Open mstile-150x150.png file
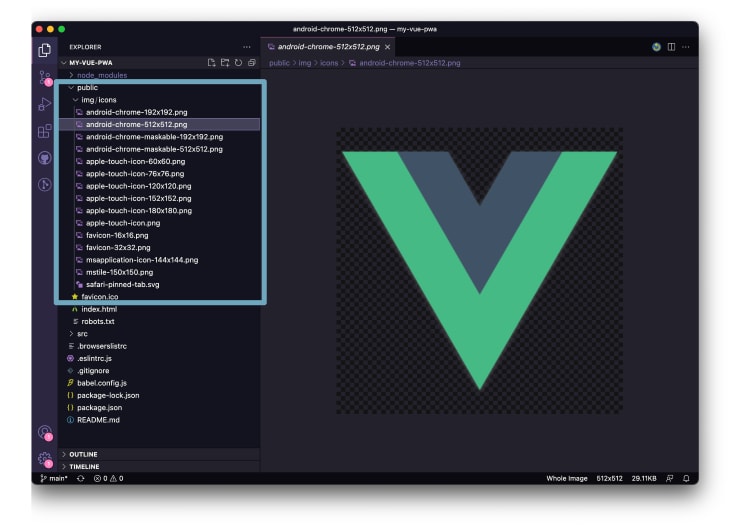The height and width of the screenshot is (526, 730). tap(160, 272)
